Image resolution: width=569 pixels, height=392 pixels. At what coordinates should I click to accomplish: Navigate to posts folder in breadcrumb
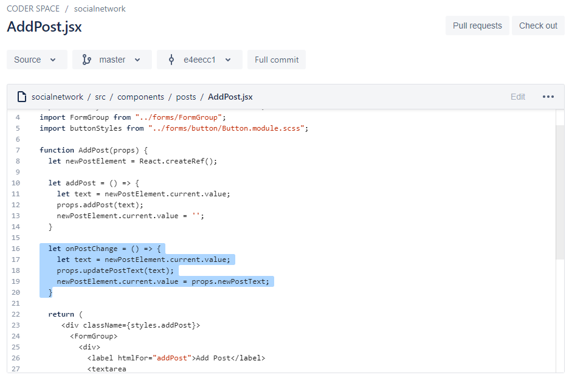click(186, 97)
